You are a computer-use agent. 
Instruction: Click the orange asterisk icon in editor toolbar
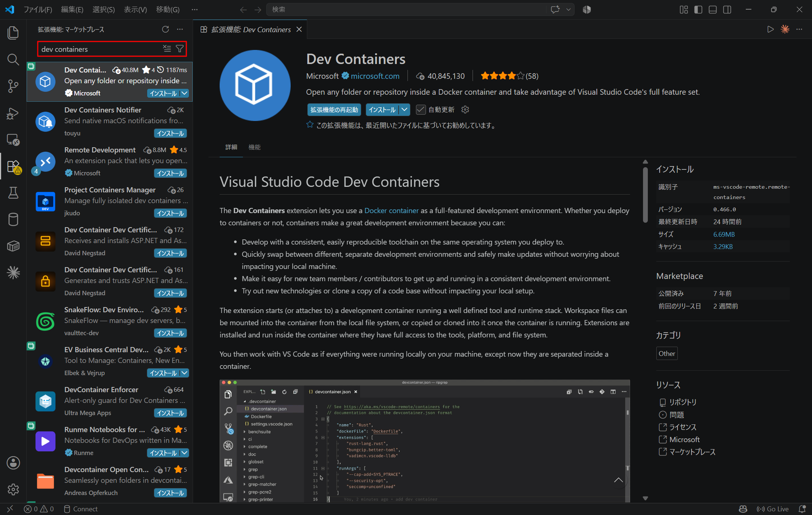[785, 29]
